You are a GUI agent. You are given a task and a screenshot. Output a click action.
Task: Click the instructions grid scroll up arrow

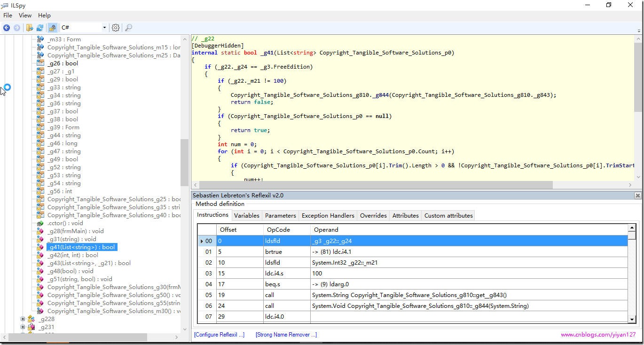pos(632,228)
